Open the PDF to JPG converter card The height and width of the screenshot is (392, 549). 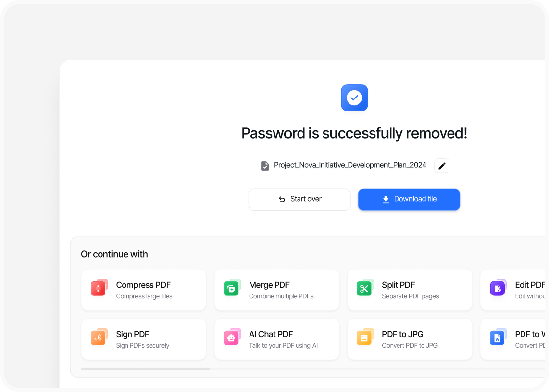(x=410, y=339)
